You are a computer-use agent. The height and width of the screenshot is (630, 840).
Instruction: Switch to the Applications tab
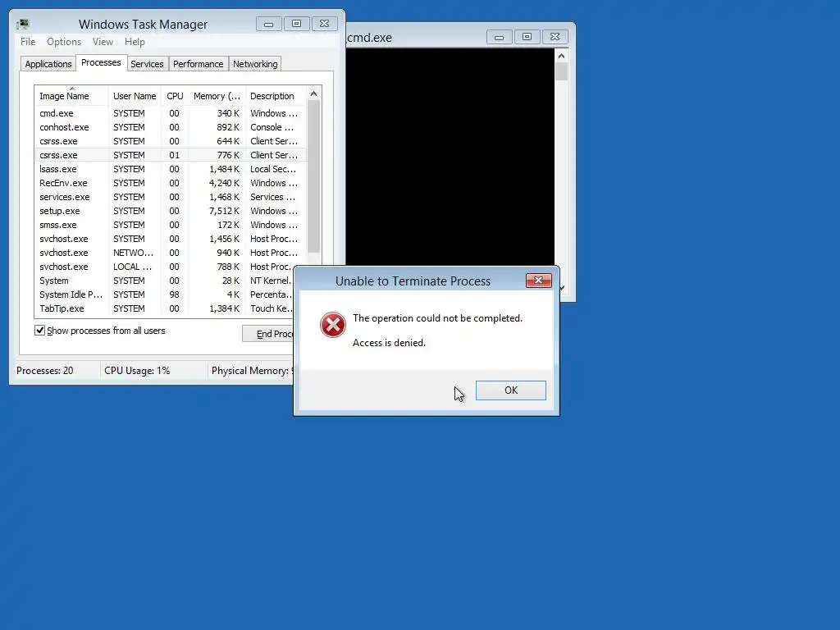pyautogui.click(x=48, y=64)
